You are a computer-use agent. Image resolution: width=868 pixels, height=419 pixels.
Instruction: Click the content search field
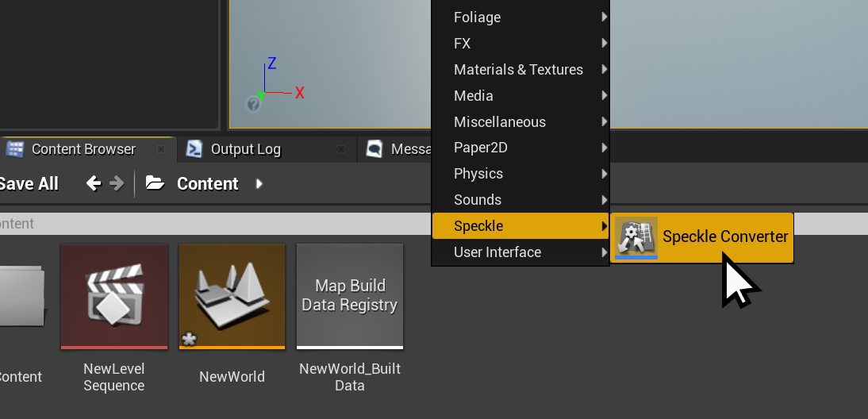(216, 224)
